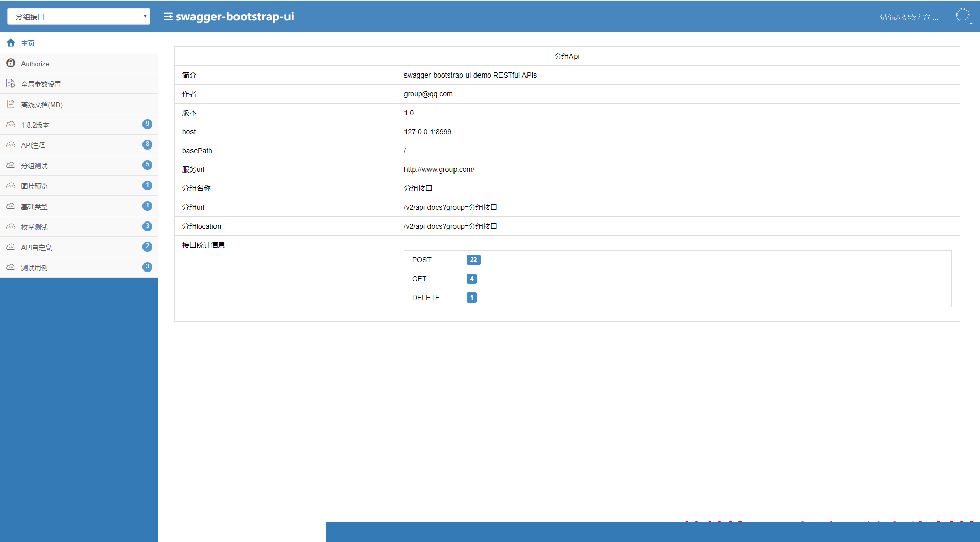The width and height of the screenshot is (980, 542).
Task: Click the count badge on 图片预览 row
Action: [x=147, y=185]
